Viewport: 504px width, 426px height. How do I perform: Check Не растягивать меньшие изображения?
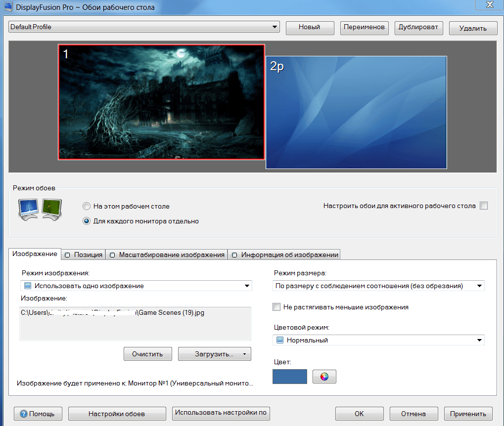276,306
